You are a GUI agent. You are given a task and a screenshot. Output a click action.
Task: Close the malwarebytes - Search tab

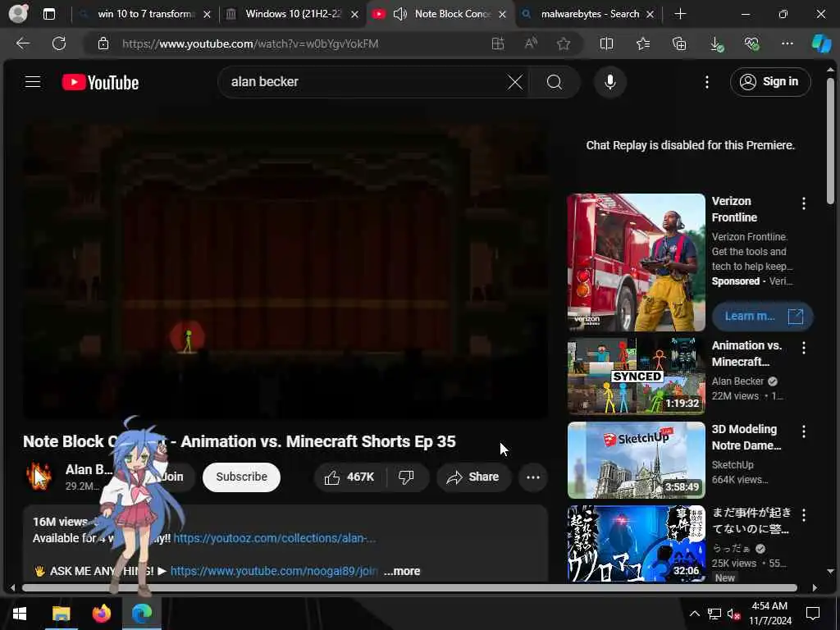pos(650,15)
